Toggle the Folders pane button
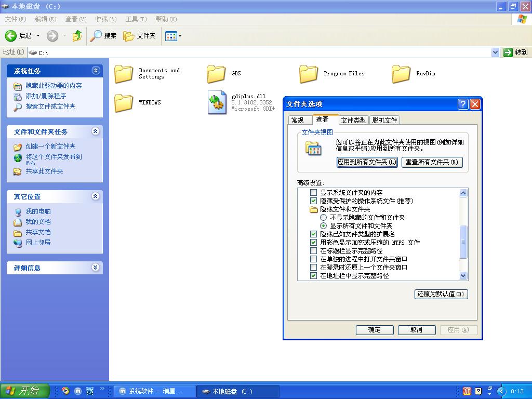Viewport: 532px width, 399px height. [139, 36]
